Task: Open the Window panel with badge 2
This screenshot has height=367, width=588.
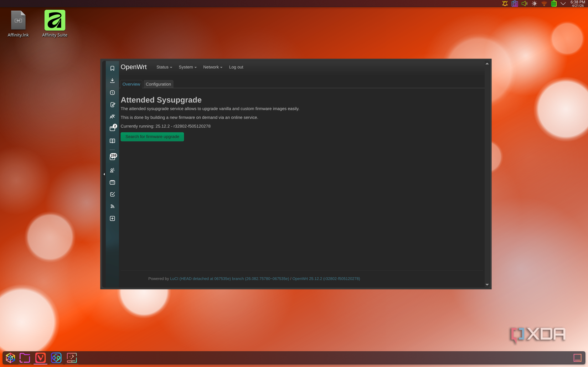Action: click(113, 128)
